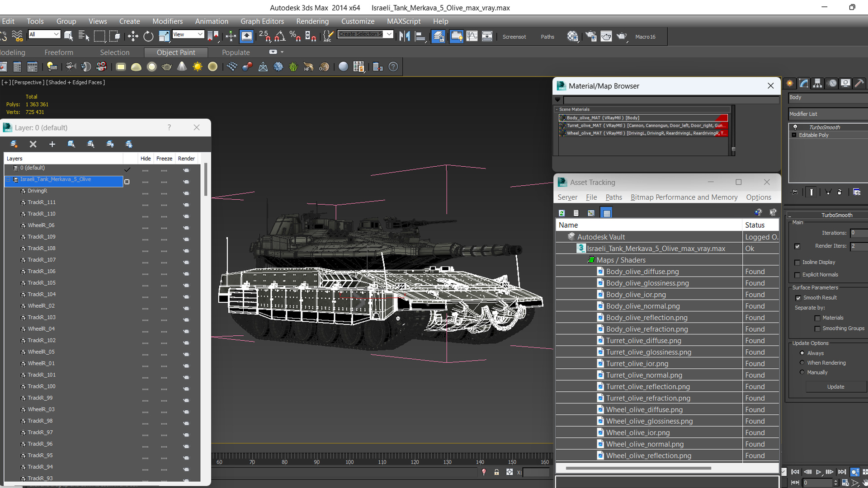Click Configure Modifier Sets icon
868x488 pixels.
pyautogui.click(x=857, y=192)
